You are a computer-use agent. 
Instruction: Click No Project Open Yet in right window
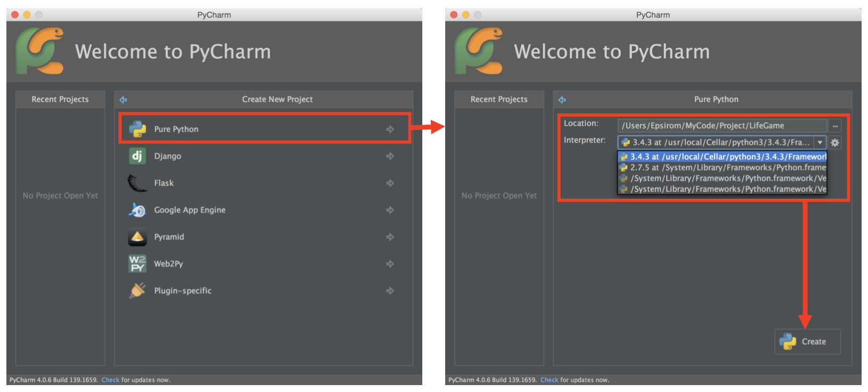pos(499,195)
